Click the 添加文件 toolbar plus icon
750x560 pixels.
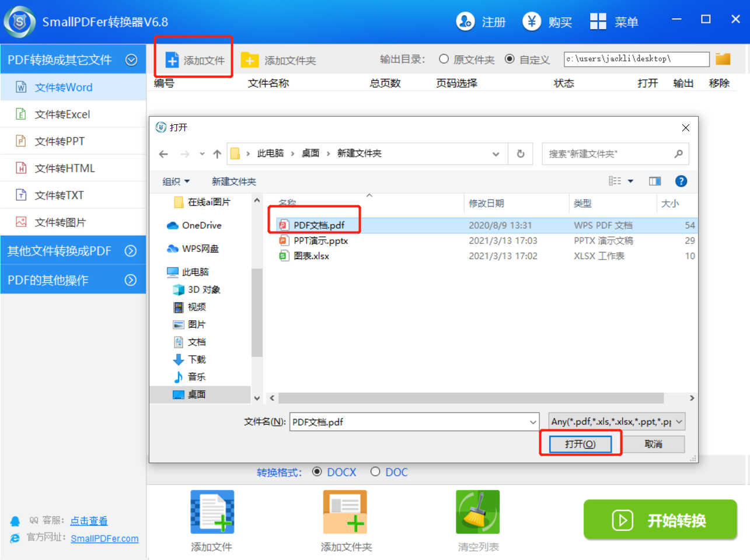click(x=172, y=60)
